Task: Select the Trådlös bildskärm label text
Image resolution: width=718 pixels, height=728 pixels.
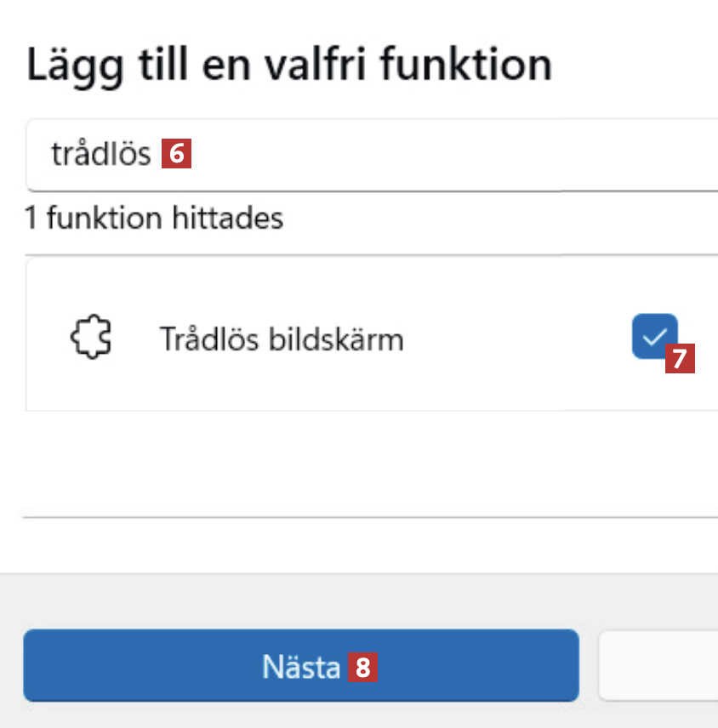Action: tap(282, 340)
